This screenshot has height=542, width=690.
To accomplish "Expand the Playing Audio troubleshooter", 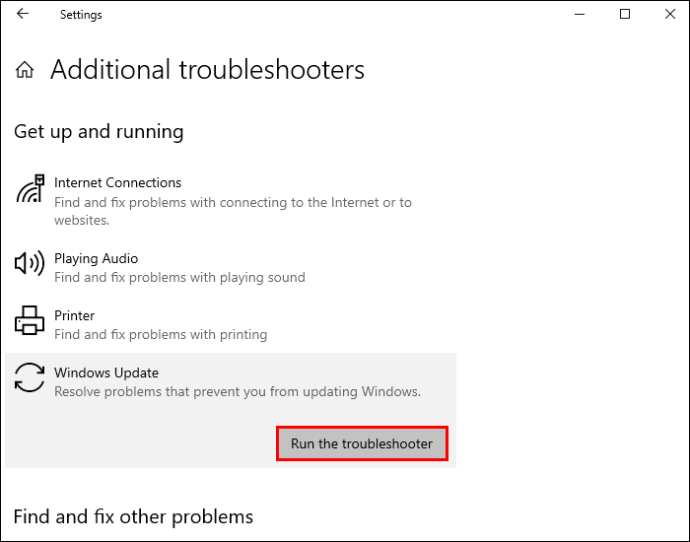I will pos(96,259).
